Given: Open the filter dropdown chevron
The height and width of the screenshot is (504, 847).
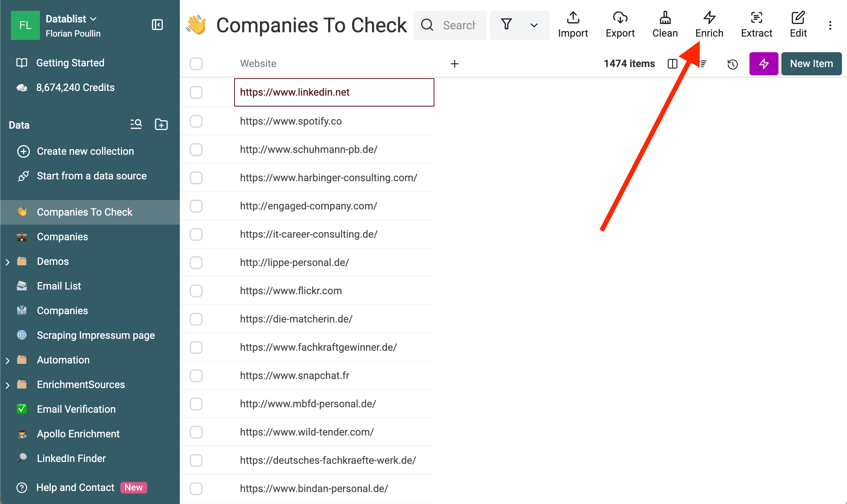Looking at the screenshot, I should [533, 25].
